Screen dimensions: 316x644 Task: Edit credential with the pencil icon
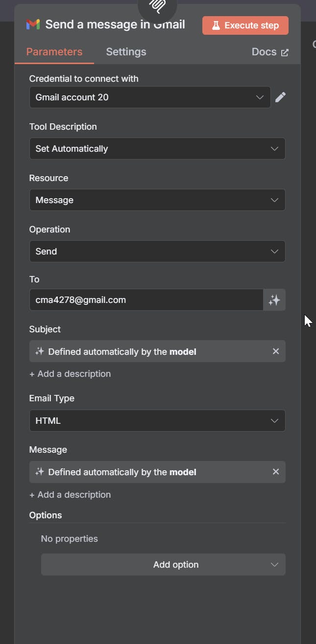coord(280,97)
